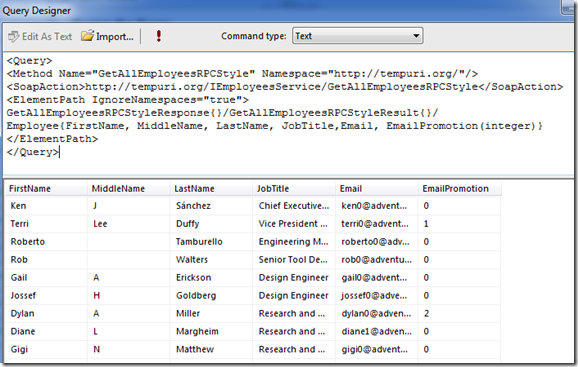Open the Import query button
Viewport: 578px width, 367px height.
107,36
